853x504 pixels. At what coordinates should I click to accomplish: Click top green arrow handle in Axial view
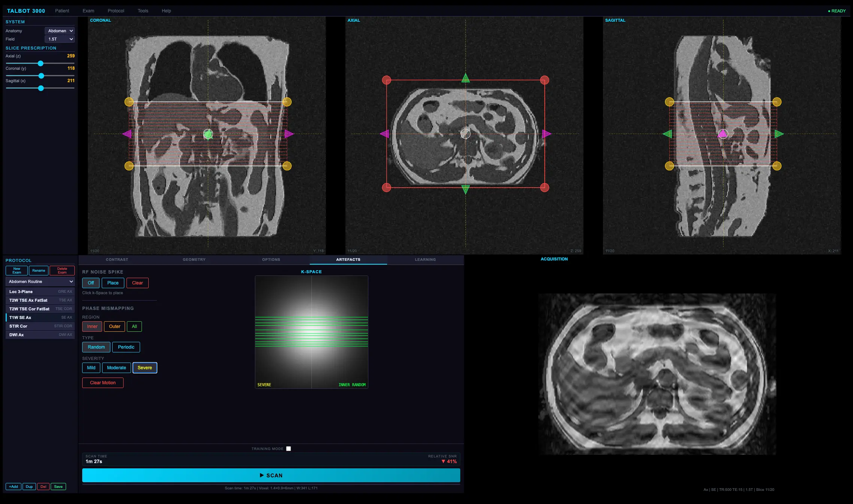(x=466, y=78)
